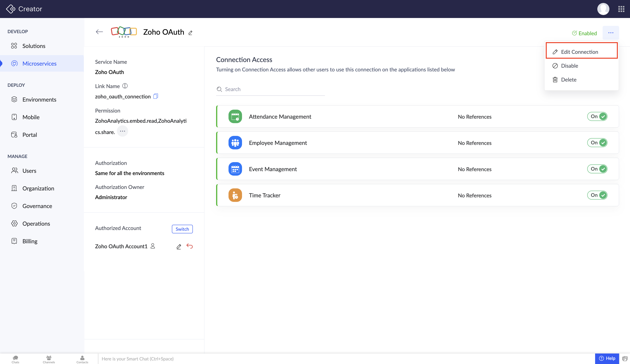Image resolution: width=630 pixels, height=364 pixels.
Task: Toggle Attendance Management connection access off
Action: click(x=597, y=116)
